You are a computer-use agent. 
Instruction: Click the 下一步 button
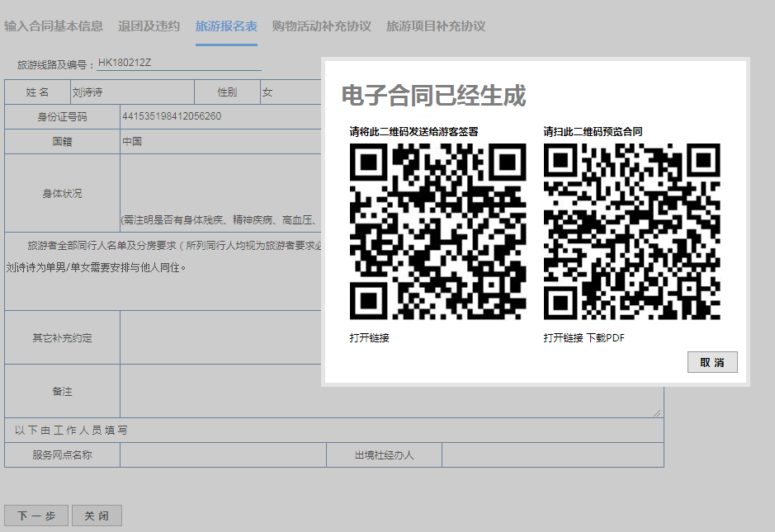[36, 516]
